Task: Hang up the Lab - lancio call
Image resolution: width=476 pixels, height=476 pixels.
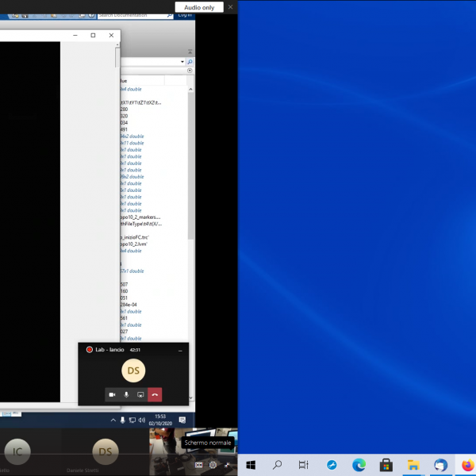Action: 155,394
